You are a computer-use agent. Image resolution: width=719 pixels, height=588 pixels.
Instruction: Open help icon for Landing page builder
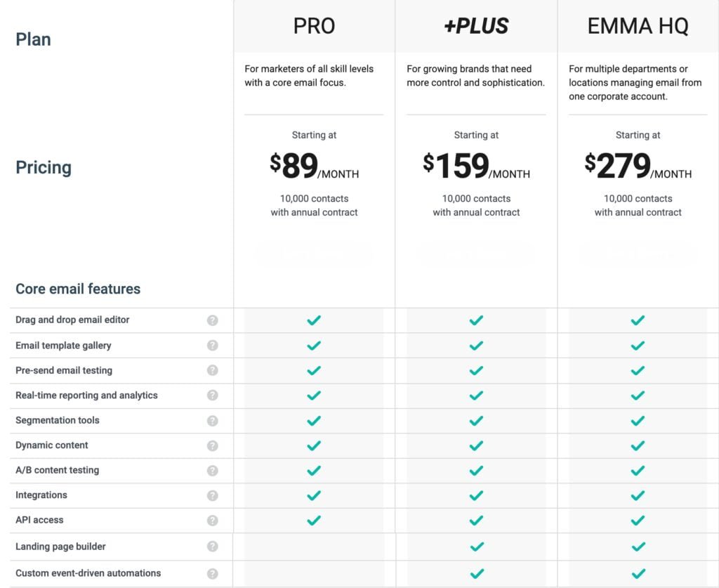[213, 547]
